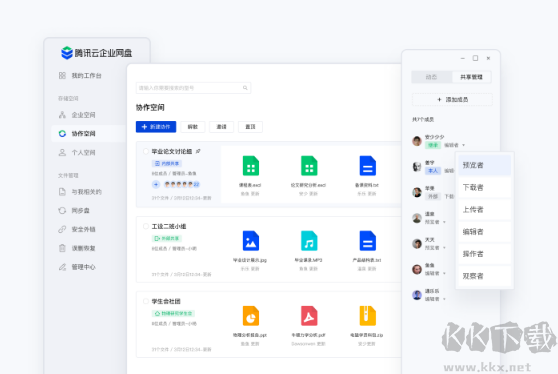Open 与我相关的 file icon in sidebar
The image size is (558, 374).
62,192
